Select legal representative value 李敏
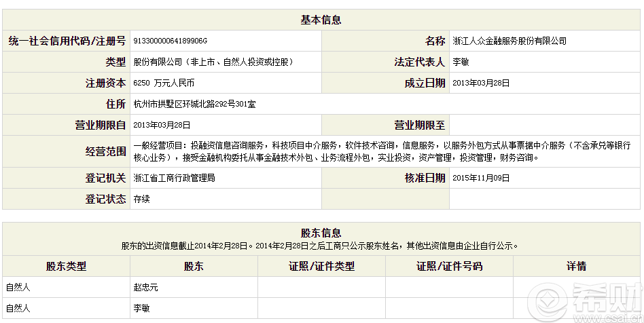Viewport: 644px width, 323px height. [461, 62]
